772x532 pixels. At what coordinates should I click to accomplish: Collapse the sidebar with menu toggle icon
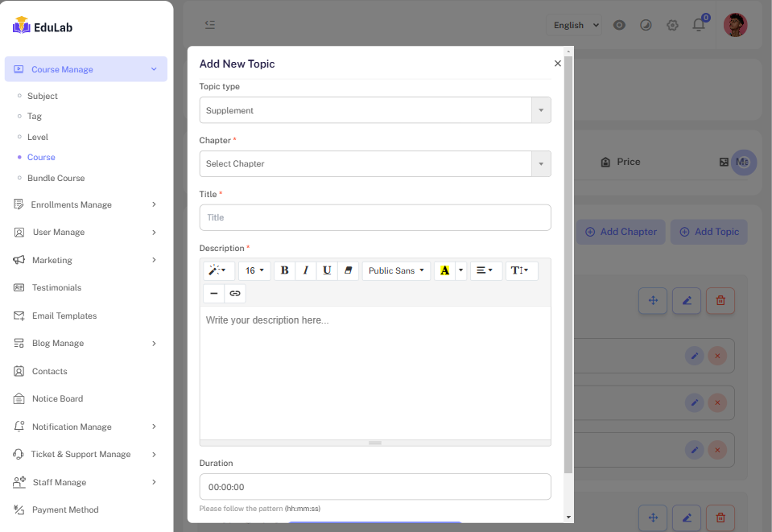(210, 25)
